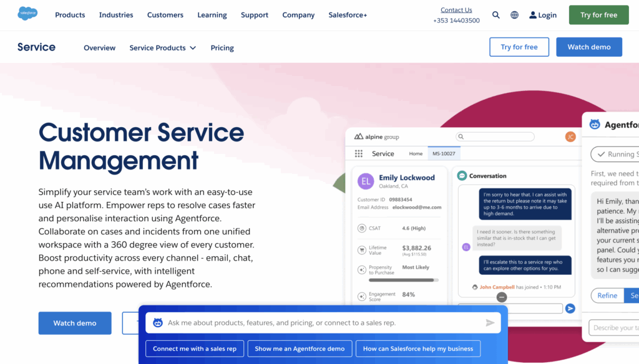Focus the Ask me about products input
The image size is (639, 364).
click(323, 322)
